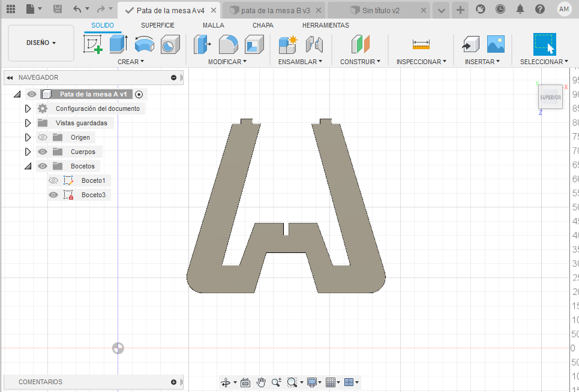Switch to the SUPERFICIE ribbon tab
Image resolution: width=579 pixels, height=392 pixels.
[157, 25]
